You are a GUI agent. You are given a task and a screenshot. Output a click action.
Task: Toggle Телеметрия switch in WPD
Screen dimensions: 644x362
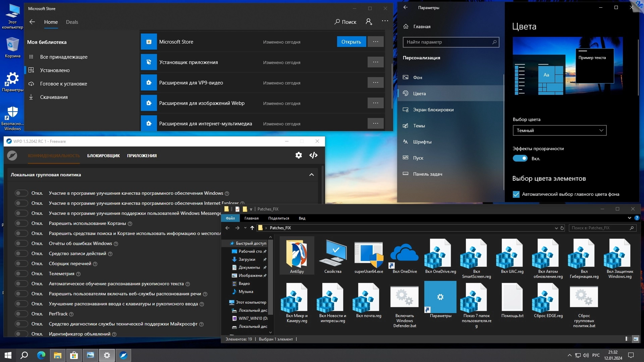pos(21,274)
